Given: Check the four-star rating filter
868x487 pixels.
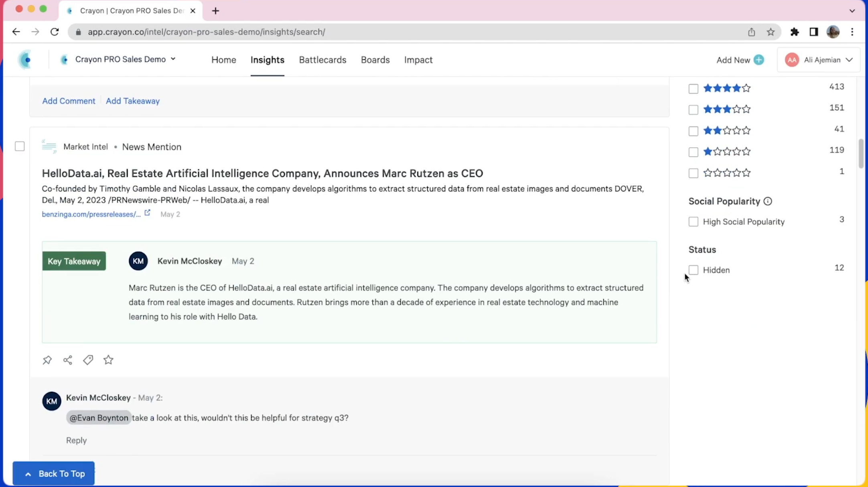Looking at the screenshot, I should [693, 89].
